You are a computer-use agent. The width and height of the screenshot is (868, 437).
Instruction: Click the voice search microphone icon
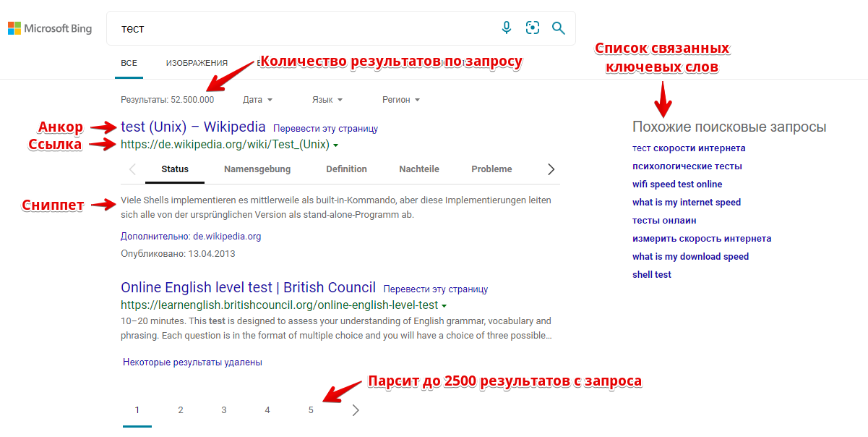pos(507,27)
